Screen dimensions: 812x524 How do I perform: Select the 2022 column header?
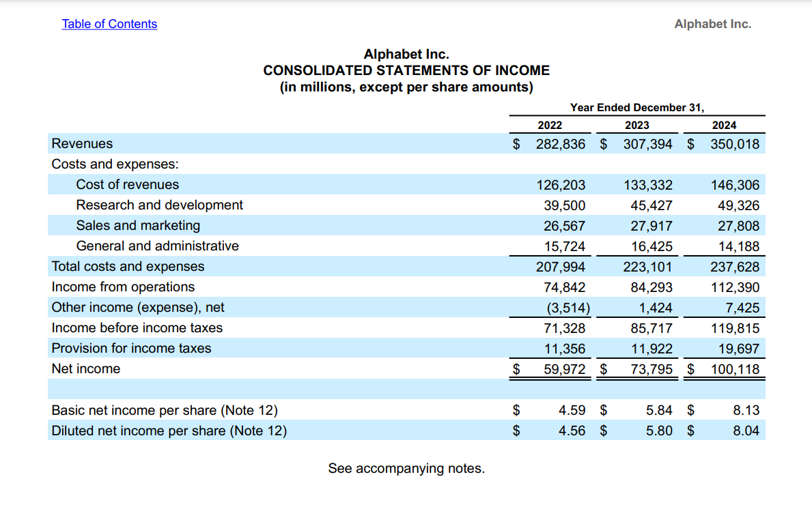click(550, 125)
